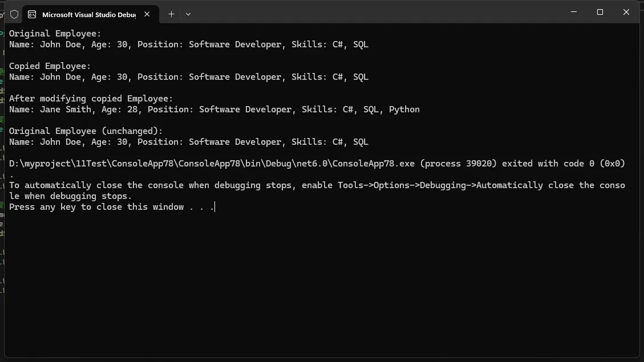This screenshot has width=644, height=362.
Task: Close the terminal window
Action: pos(626,12)
